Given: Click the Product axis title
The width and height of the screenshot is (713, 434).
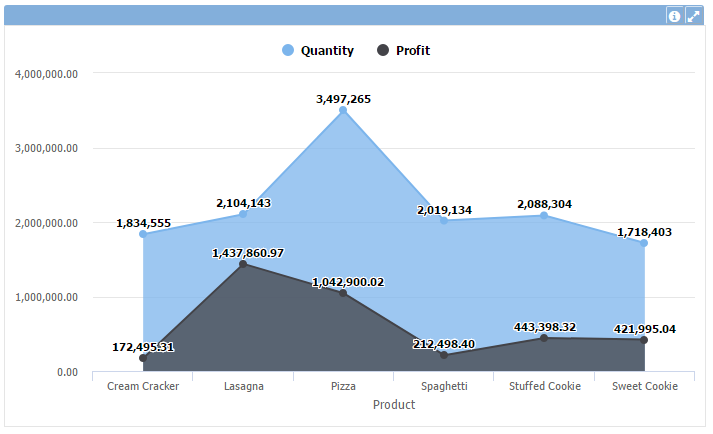Looking at the screenshot, I should [x=393, y=405].
